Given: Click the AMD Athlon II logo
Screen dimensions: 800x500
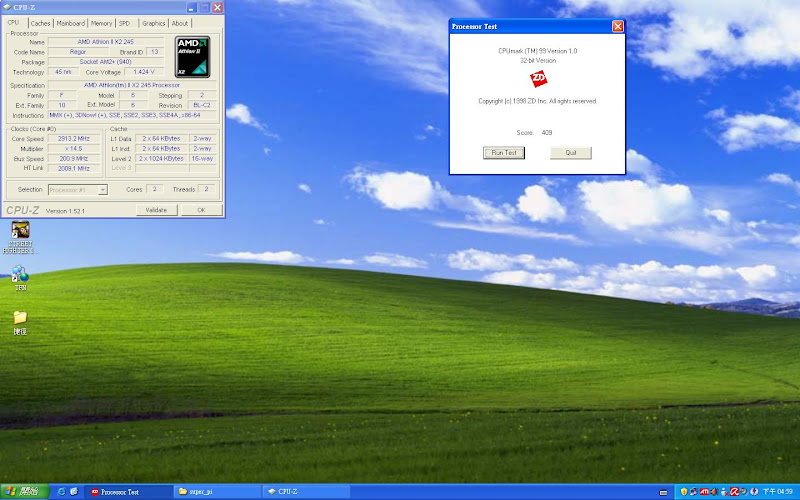Looking at the screenshot, I should click(x=192, y=57).
